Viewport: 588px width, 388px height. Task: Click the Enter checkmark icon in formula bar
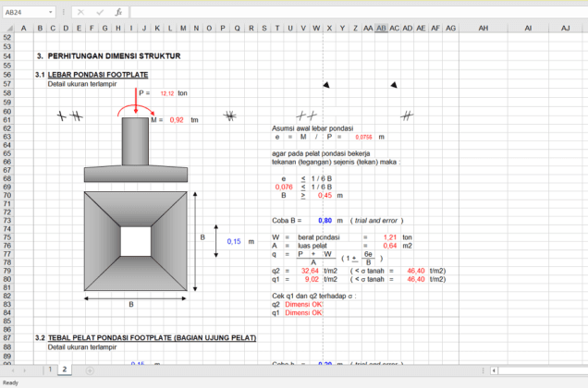tap(99, 12)
